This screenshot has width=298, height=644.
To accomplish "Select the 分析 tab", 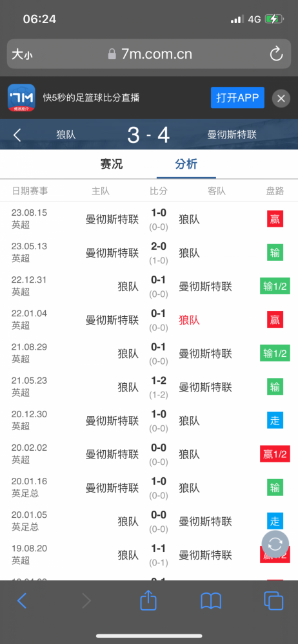I will point(186,164).
